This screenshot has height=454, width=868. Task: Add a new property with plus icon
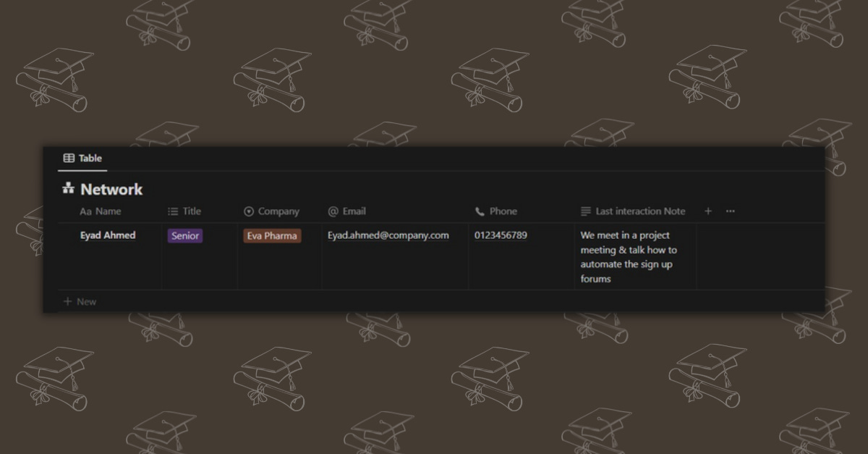pyautogui.click(x=708, y=211)
